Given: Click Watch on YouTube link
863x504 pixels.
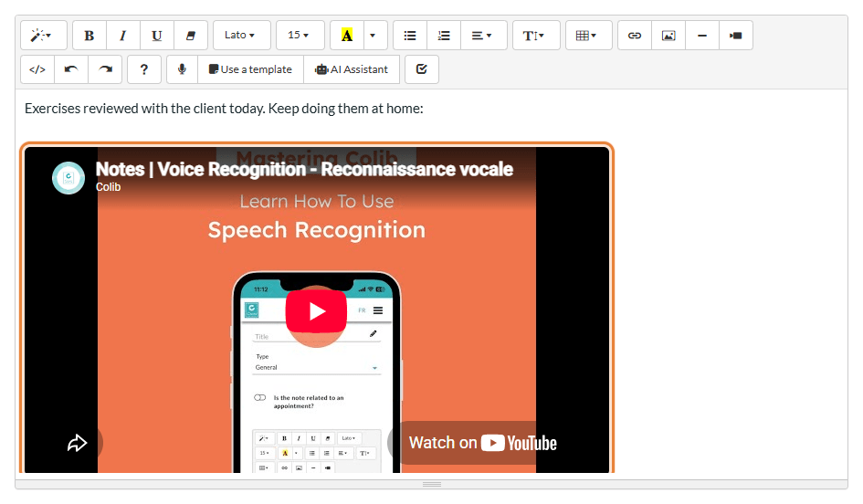Looking at the screenshot, I should [x=483, y=443].
